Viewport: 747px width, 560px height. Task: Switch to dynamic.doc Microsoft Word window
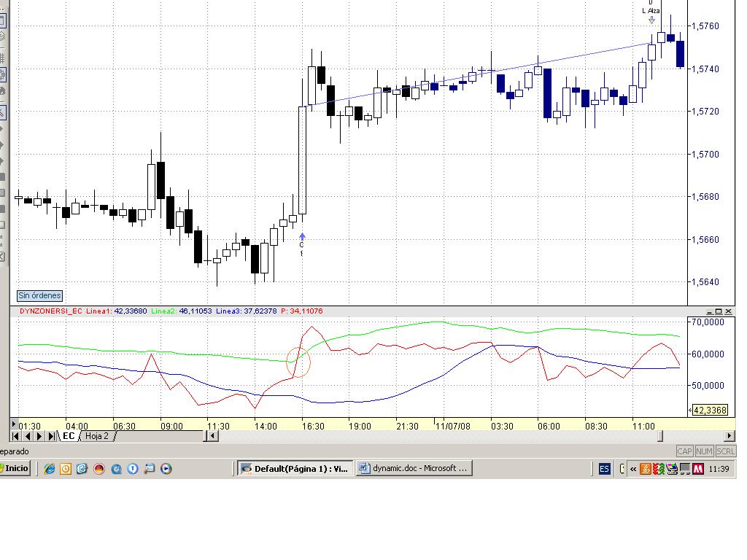pos(414,469)
